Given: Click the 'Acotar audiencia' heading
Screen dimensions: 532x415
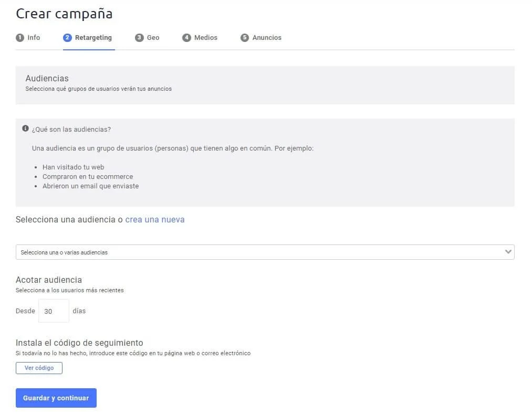Looking at the screenshot, I should pyautogui.click(x=49, y=280).
